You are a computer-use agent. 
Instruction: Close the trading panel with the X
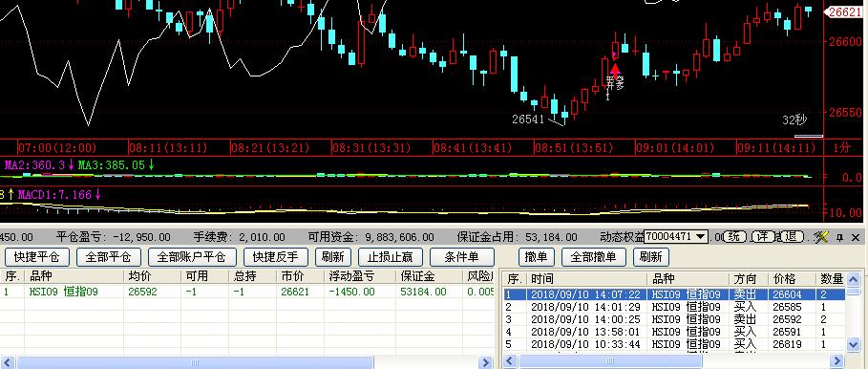coord(856,237)
